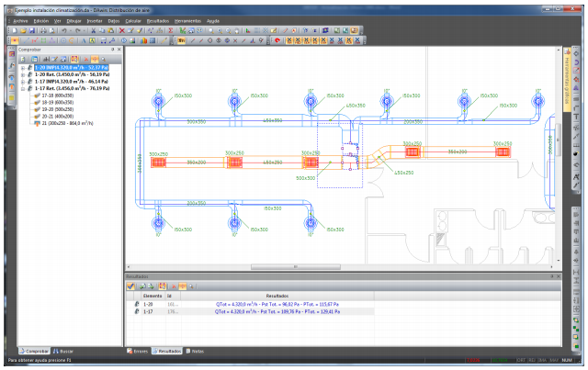Open the Calcular menu
This screenshot has width=588, height=370.
[x=133, y=21]
